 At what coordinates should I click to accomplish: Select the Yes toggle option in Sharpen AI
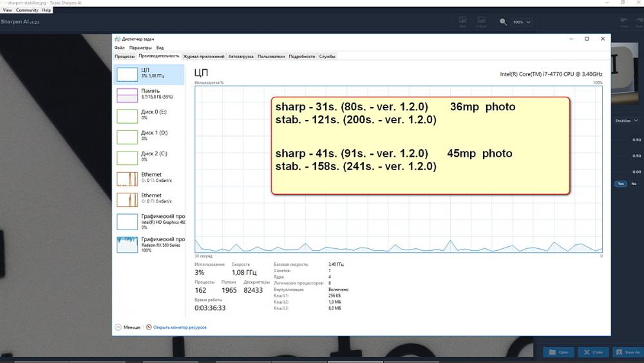[x=621, y=184]
